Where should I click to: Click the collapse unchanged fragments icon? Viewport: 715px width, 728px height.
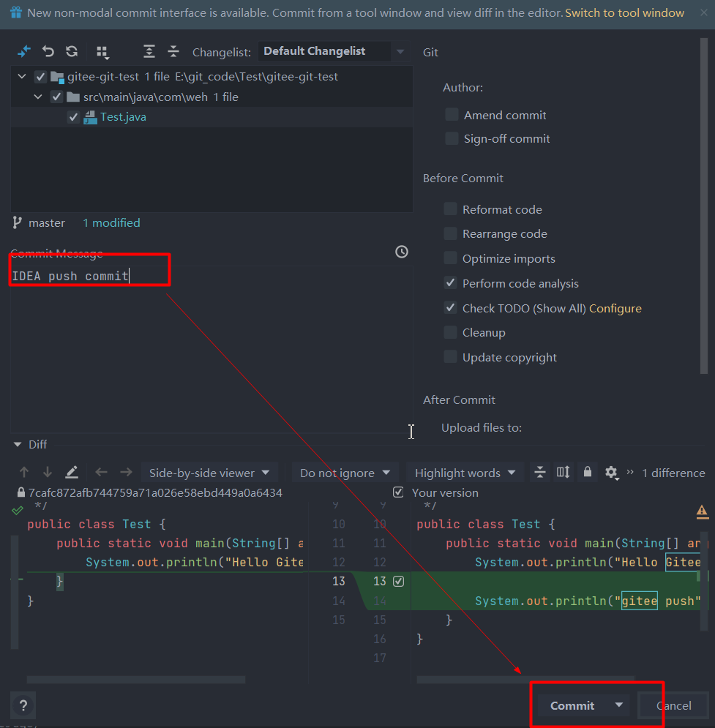[539, 472]
